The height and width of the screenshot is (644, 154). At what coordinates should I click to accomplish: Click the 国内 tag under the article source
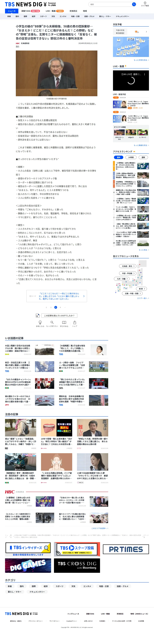pyautogui.click(x=18, y=46)
